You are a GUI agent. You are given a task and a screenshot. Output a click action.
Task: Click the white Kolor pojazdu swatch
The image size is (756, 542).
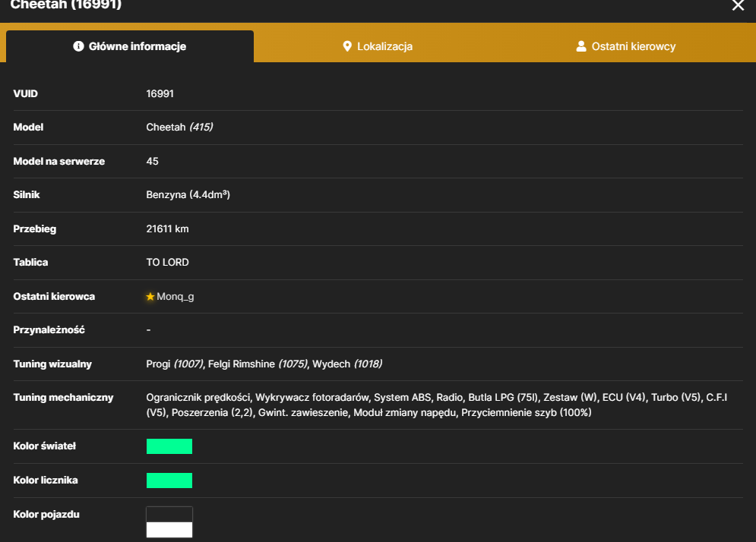(x=169, y=530)
